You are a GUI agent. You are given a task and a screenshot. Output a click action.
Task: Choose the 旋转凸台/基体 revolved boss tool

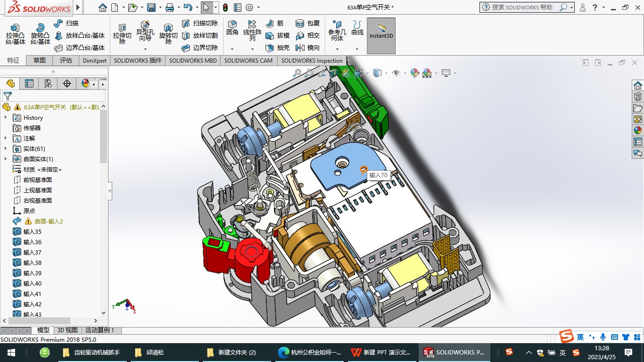(x=41, y=34)
